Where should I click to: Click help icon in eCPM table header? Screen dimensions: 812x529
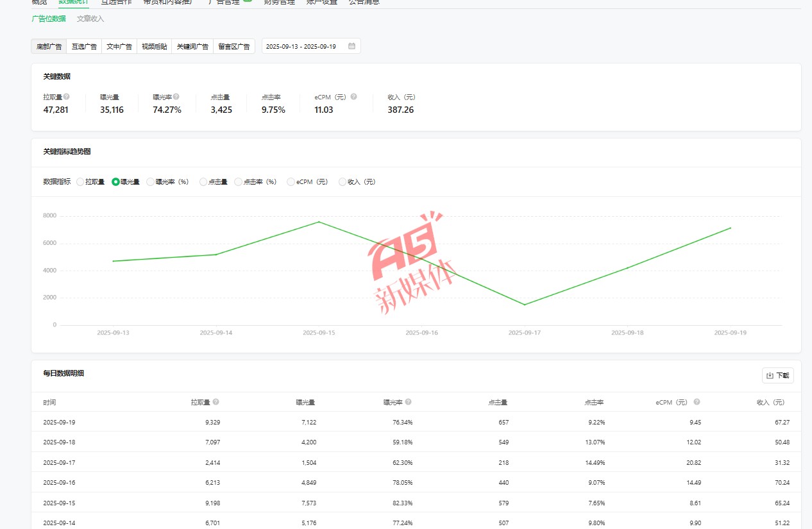[697, 402]
